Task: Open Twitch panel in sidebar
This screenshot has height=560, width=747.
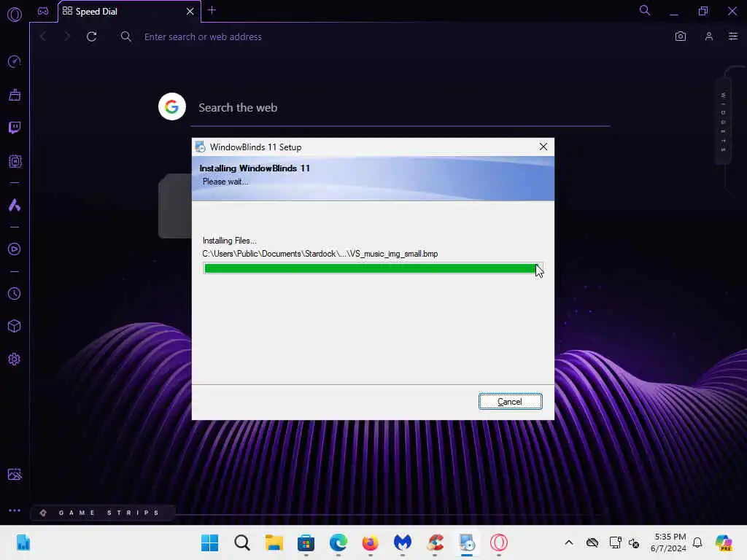Action: (15, 128)
